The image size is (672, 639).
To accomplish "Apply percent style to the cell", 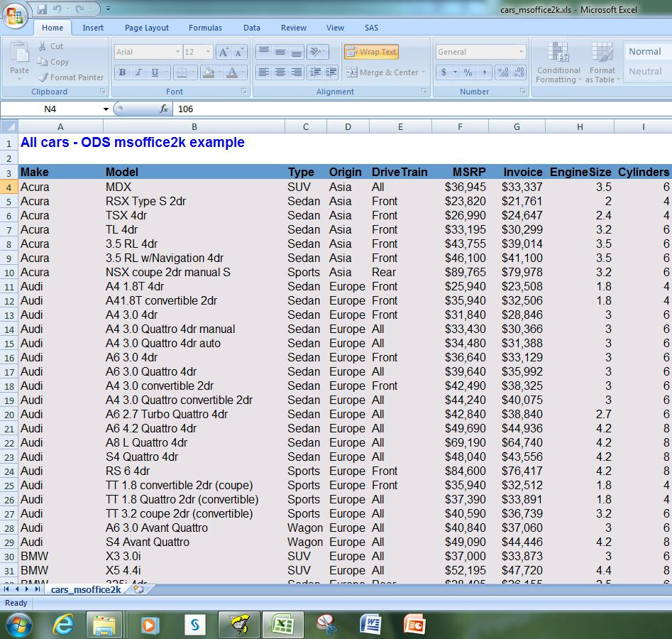I will (x=468, y=72).
